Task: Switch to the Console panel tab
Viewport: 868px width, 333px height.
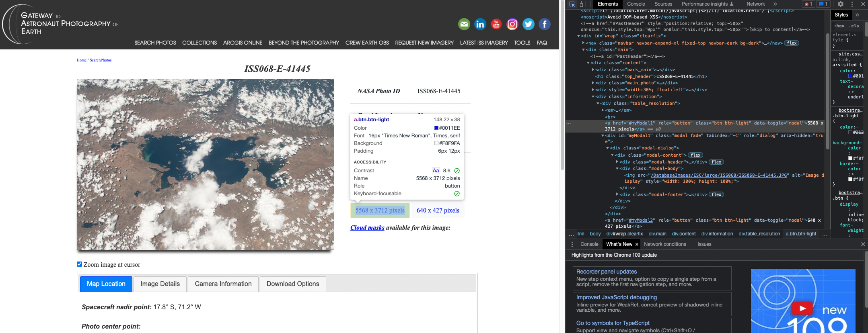Action: [636, 4]
